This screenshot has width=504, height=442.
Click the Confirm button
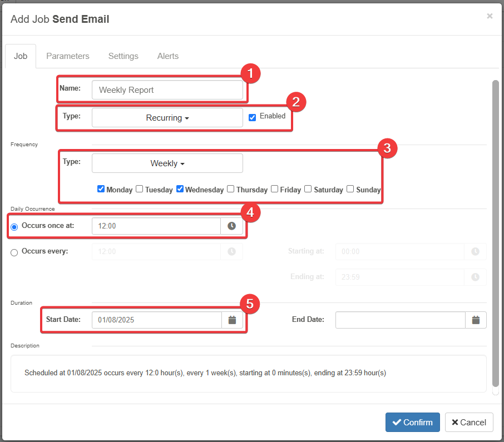tap(413, 423)
